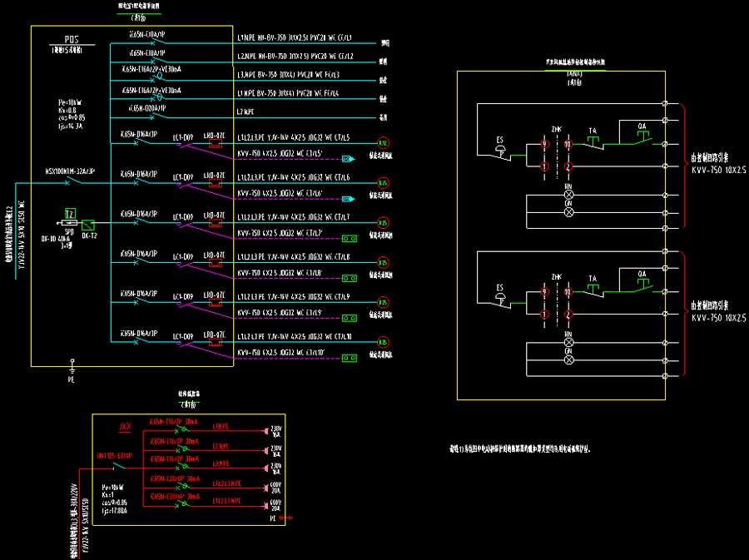The width and height of the screenshot is (749, 560).
Task: Select the PDS panel title label
Action: 71,39
